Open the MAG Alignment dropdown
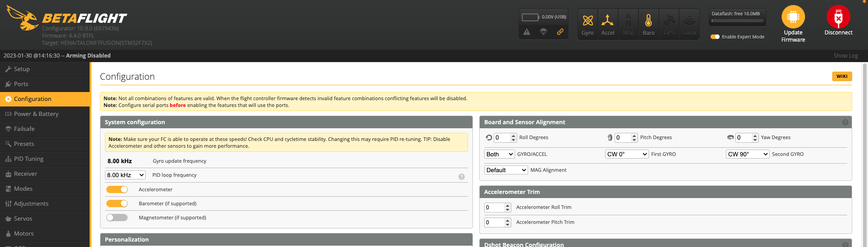The height and width of the screenshot is (247, 868). (x=506, y=170)
